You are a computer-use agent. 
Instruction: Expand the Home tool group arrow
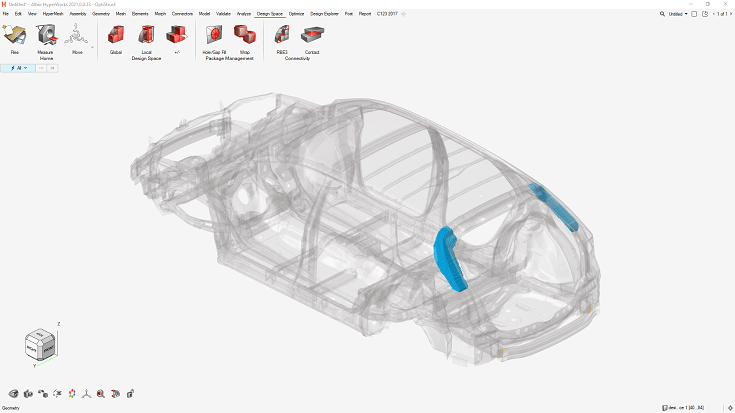pyautogui.click(x=92, y=46)
